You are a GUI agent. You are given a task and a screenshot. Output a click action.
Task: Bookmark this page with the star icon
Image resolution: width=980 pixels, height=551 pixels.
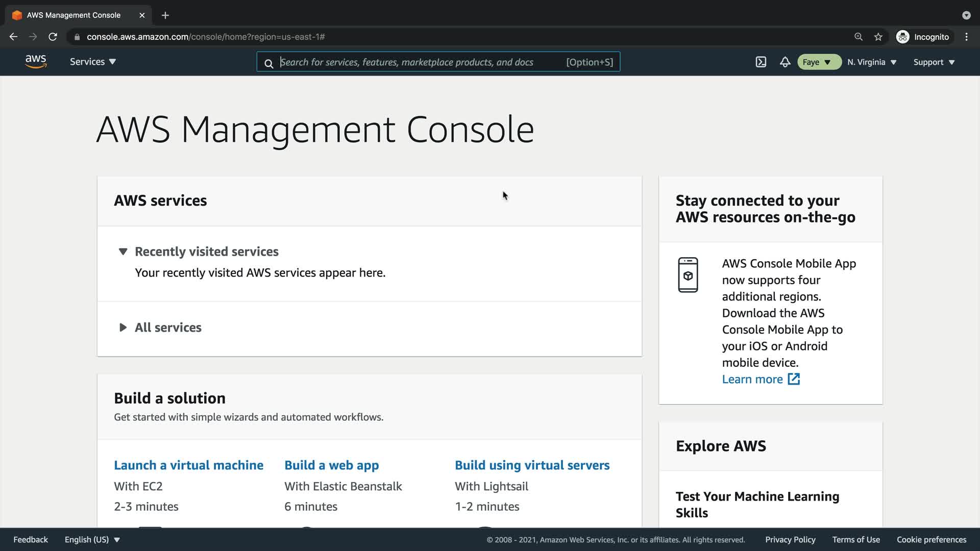pyautogui.click(x=878, y=37)
